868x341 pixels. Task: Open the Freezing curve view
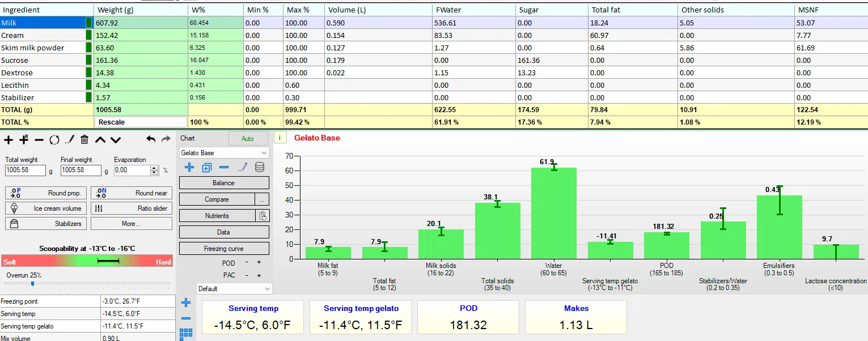[x=224, y=249]
